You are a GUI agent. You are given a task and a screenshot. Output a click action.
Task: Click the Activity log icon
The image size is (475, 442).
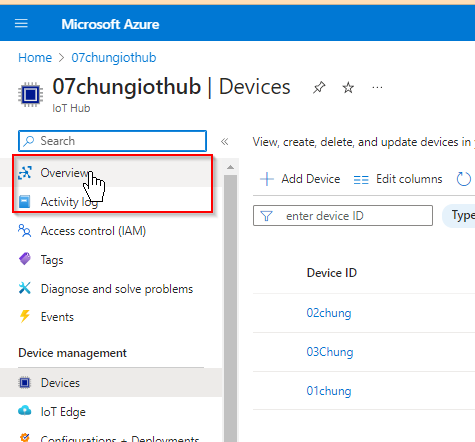(x=24, y=201)
